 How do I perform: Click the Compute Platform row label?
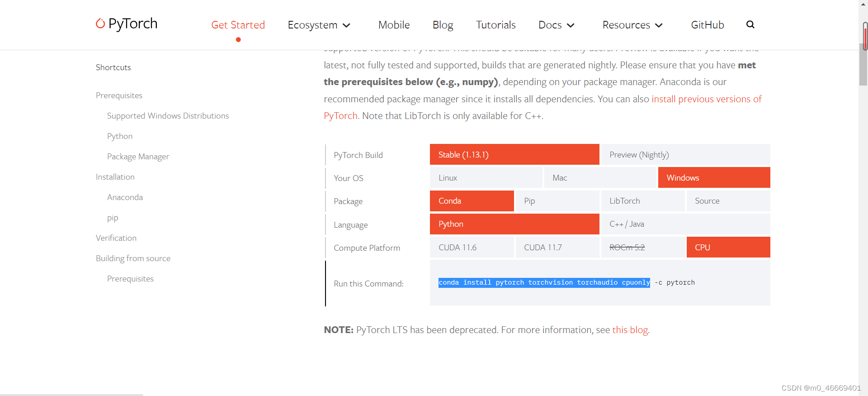coord(367,248)
